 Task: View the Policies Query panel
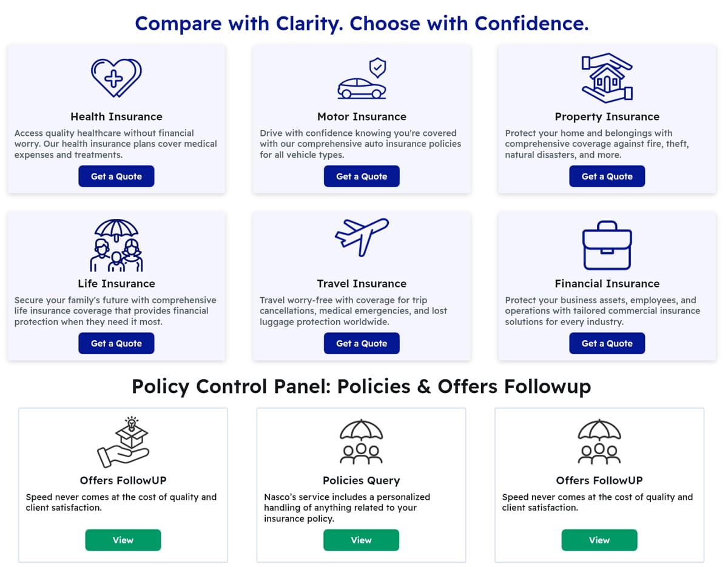point(361,540)
